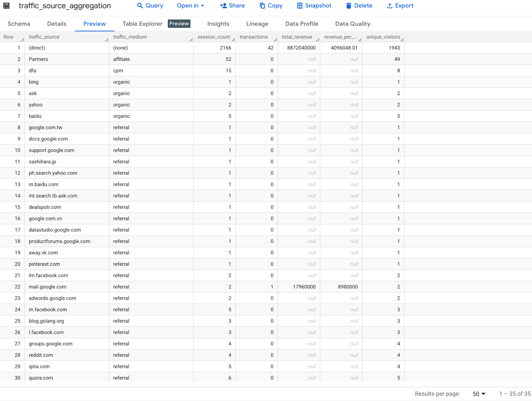Click the transactions column header
Viewport: 532px width, 401px height.
tap(253, 37)
